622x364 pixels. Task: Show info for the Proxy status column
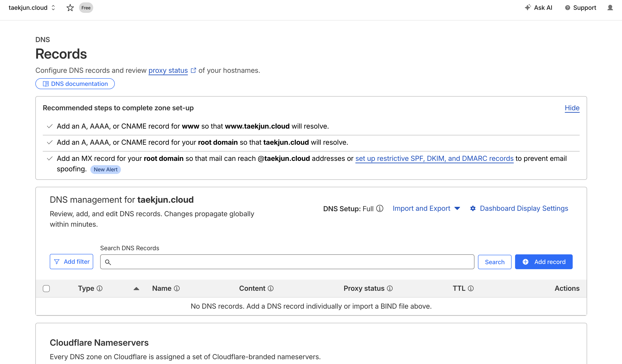390,288
